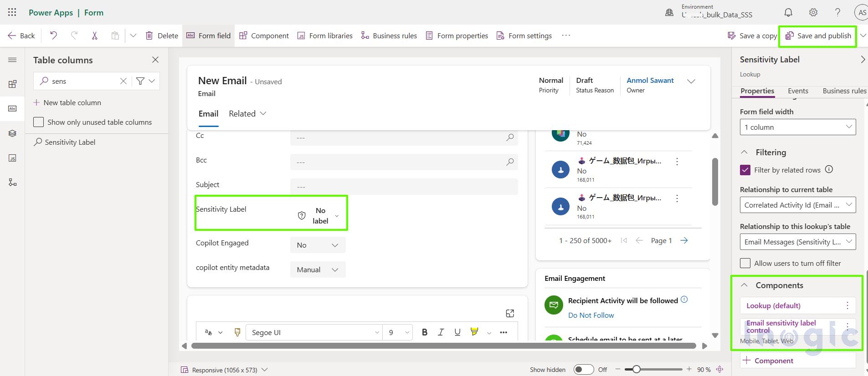Open options for Lookup (default) component
868x376 pixels.
pyautogui.click(x=847, y=305)
